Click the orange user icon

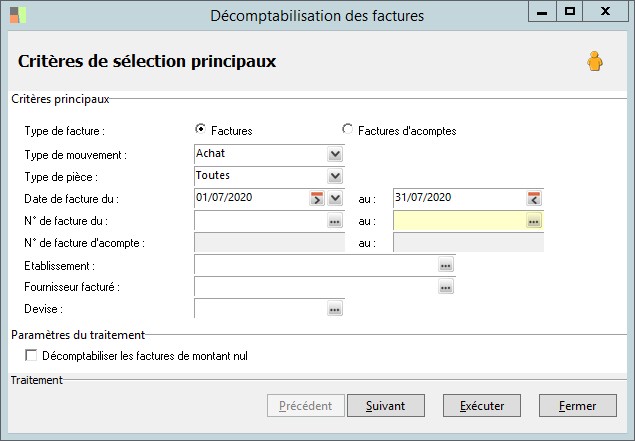pos(595,62)
